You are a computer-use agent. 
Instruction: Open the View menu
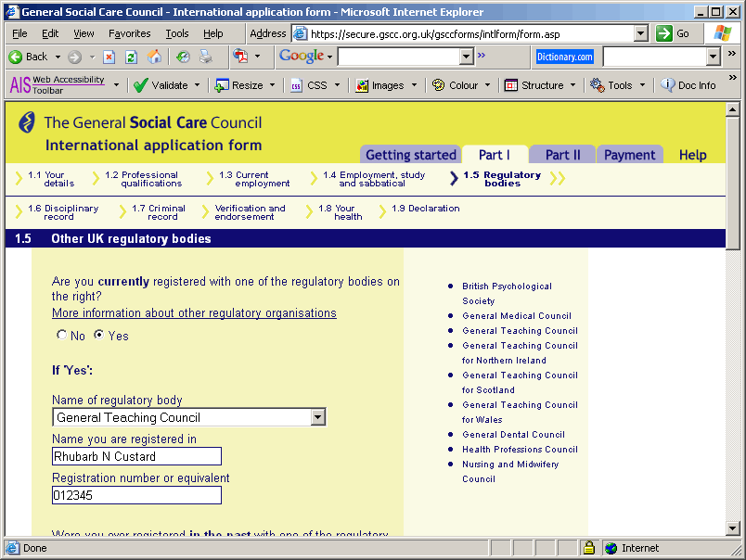[x=84, y=33]
